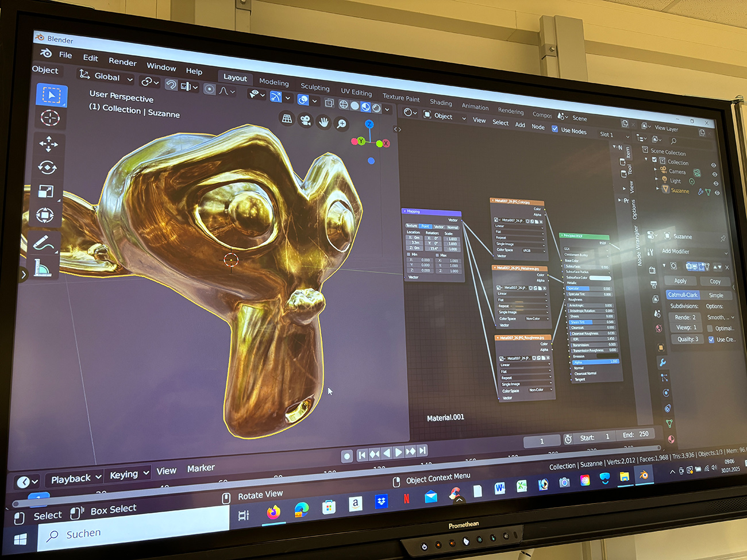Toggle viewport overlays
747x560 pixels.
303,100
